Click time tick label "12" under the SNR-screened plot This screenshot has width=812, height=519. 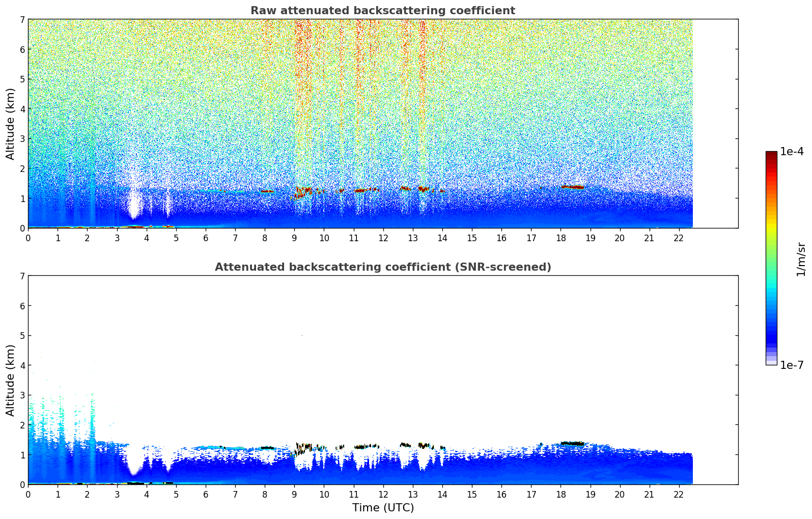coord(383,495)
